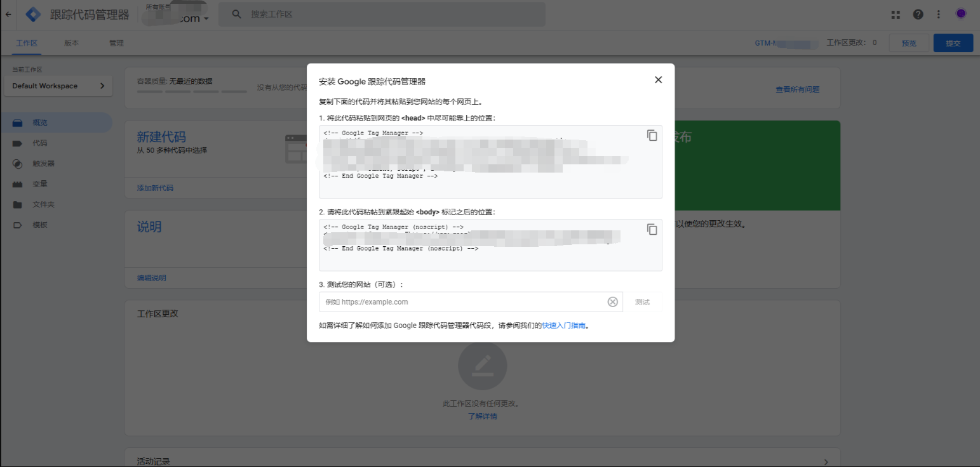Open the account dropdown next to the container name

(x=206, y=19)
